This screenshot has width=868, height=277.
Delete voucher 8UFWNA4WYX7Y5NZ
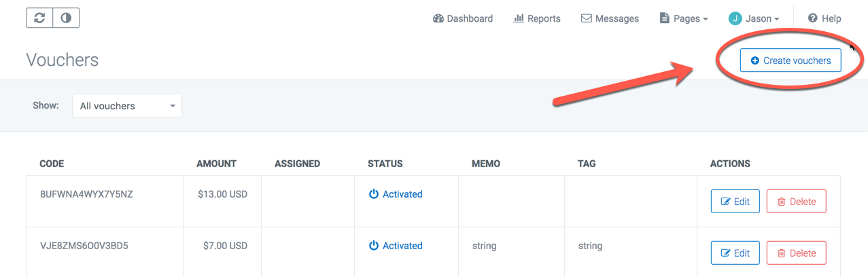796,202
